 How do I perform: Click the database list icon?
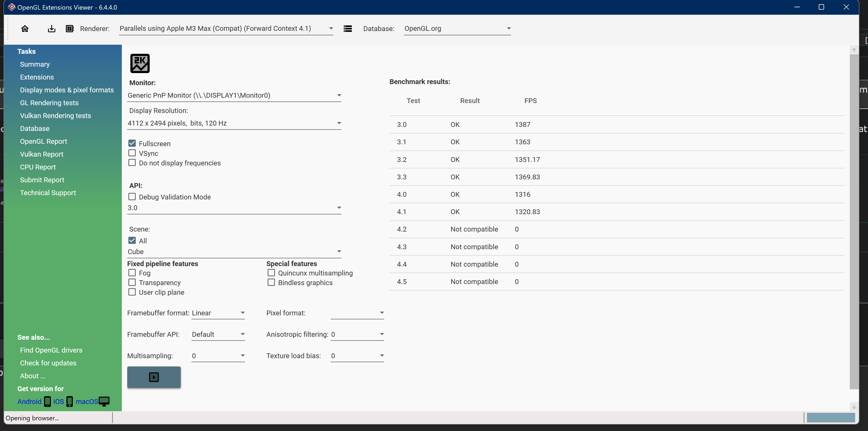click(x=348, y=29)
